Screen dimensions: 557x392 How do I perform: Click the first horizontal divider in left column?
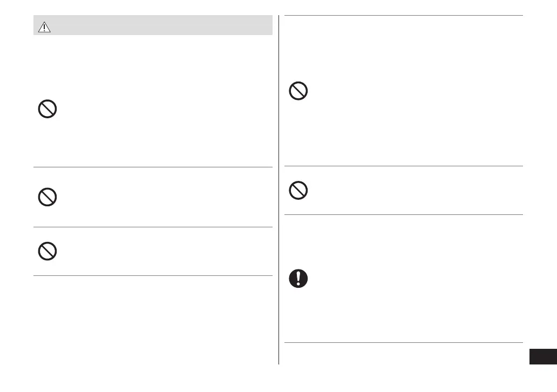point(153,167)
